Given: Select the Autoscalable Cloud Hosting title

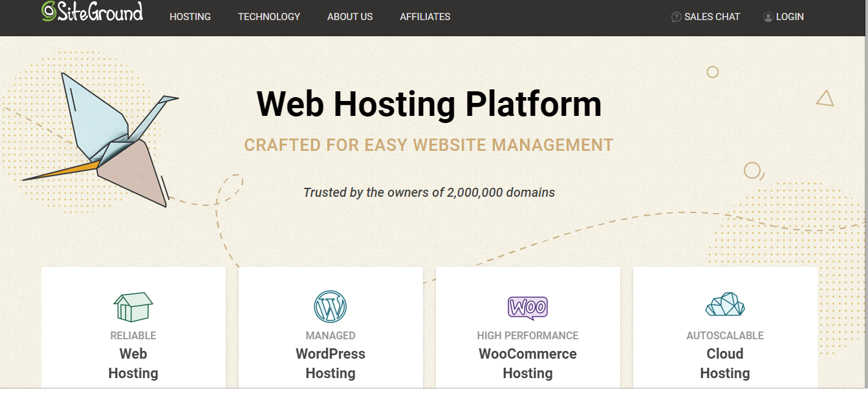Looking at the screenshot, I should click(725, 363).
